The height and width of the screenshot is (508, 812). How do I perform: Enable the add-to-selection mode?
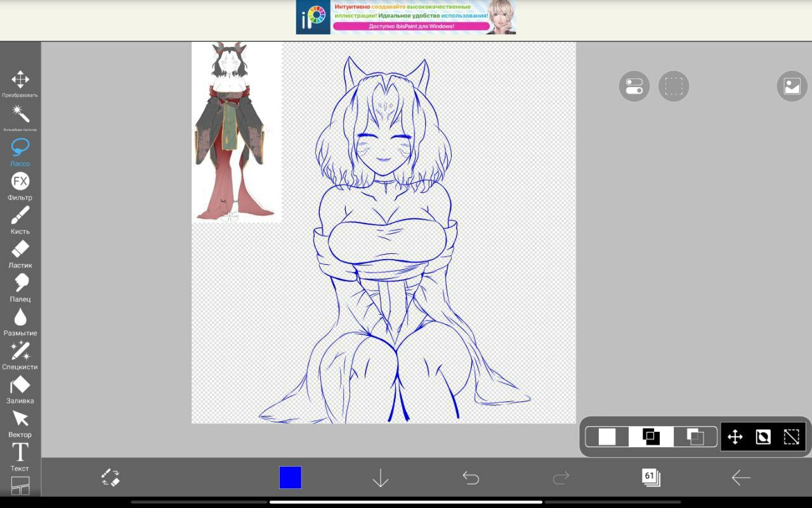pos(651,437)
